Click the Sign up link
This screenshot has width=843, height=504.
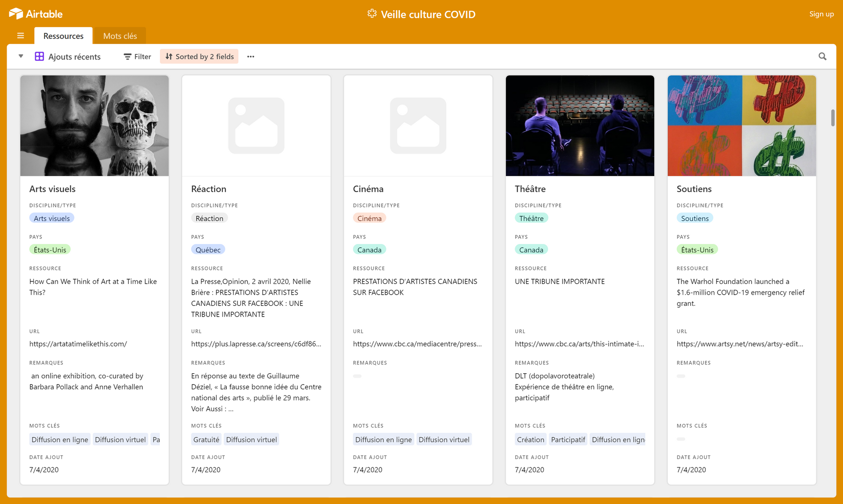point(821,14)
